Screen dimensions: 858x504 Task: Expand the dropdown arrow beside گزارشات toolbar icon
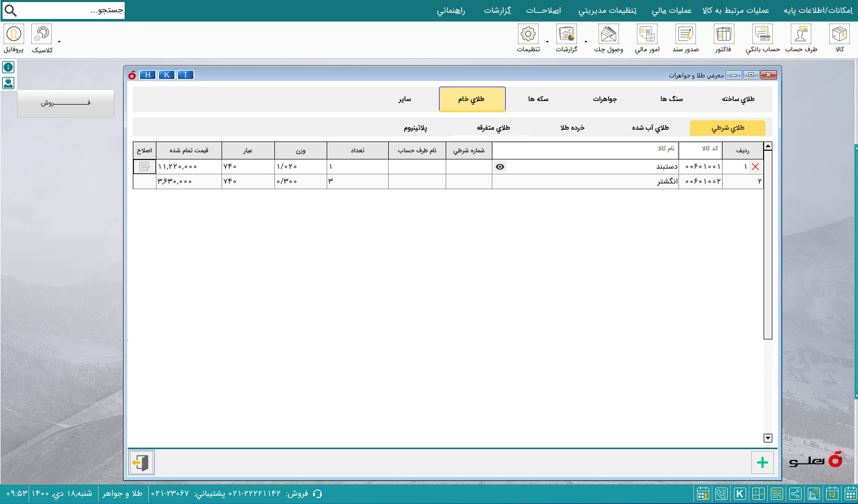[x=586, y=42]
